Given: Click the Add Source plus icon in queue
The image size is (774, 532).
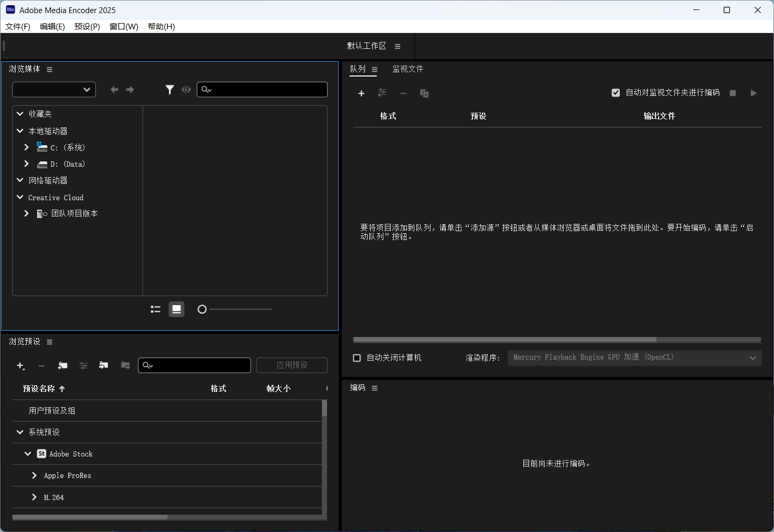Looking at the screenshot, I should click(361, 93).
